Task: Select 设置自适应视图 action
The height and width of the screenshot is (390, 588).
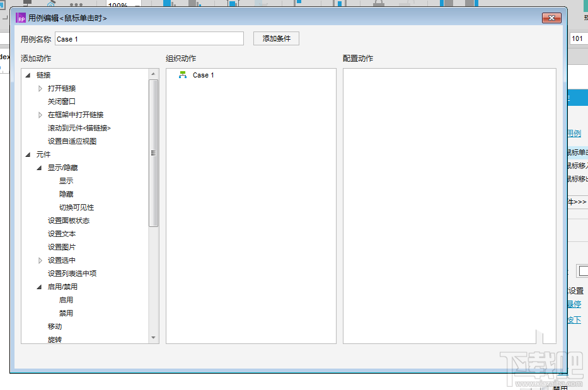Action: tap(72, 141)
